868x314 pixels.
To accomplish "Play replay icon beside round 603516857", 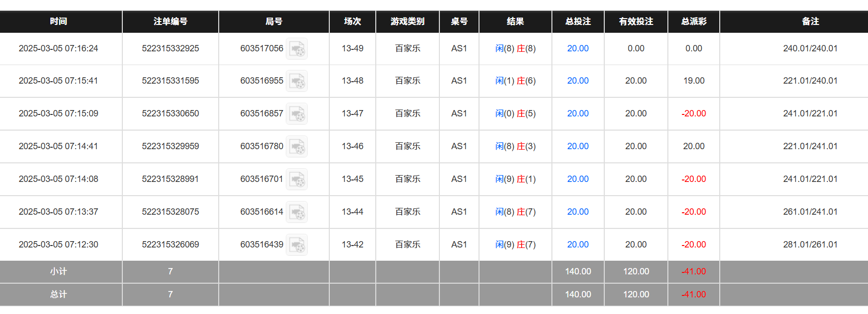I will [297, 114].
